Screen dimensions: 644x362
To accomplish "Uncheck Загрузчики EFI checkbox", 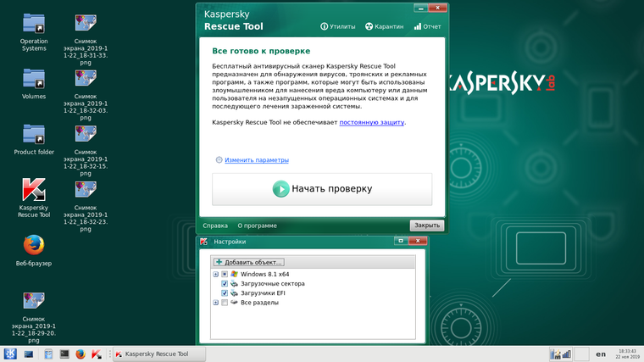I will tap(225, 293).
